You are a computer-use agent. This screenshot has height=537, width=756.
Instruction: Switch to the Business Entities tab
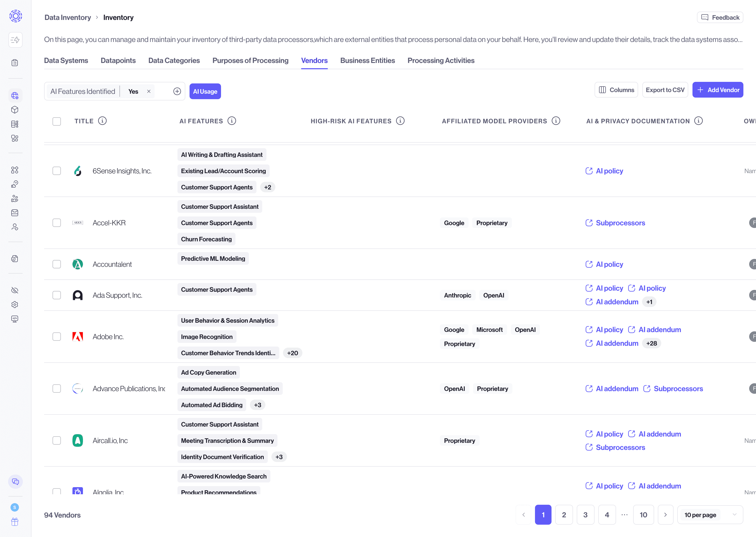click(367, 61)
